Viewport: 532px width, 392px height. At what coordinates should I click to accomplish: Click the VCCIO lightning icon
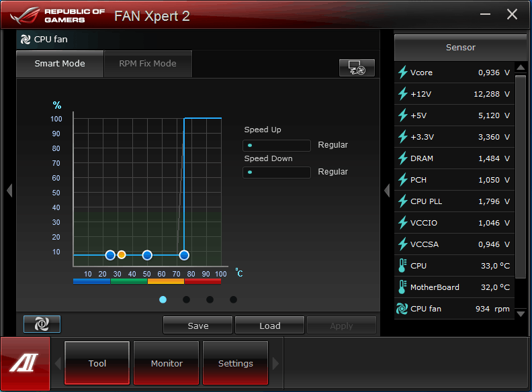tap(403, 223)
